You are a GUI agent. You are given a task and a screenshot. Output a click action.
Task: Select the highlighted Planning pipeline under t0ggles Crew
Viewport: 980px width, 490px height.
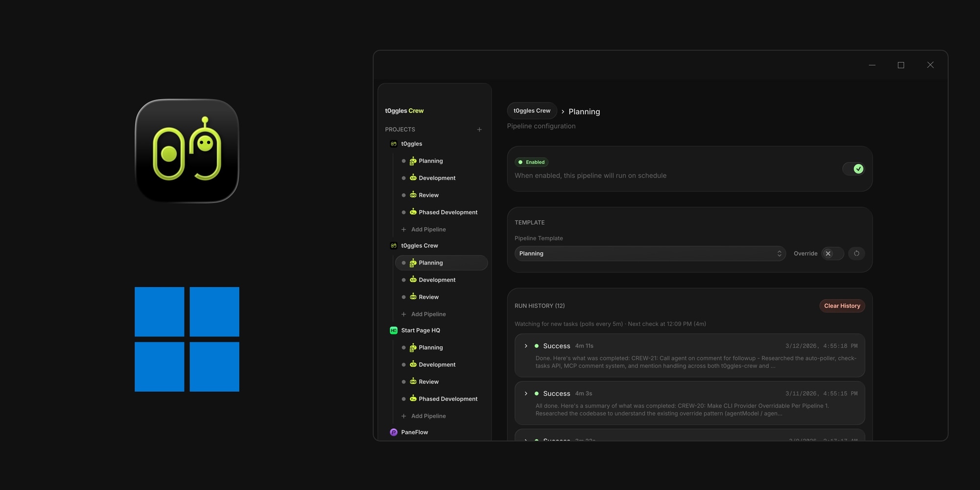pos(441,263)
